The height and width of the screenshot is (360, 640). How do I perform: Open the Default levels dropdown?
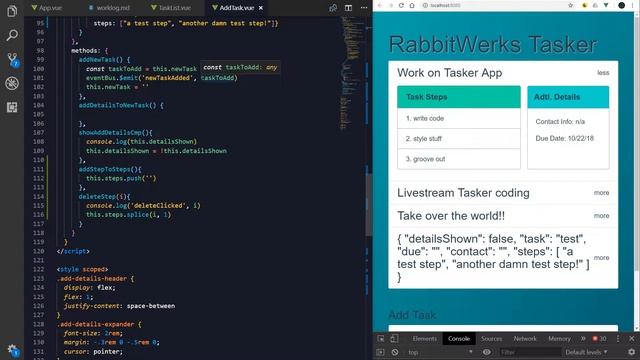(586, 352)
